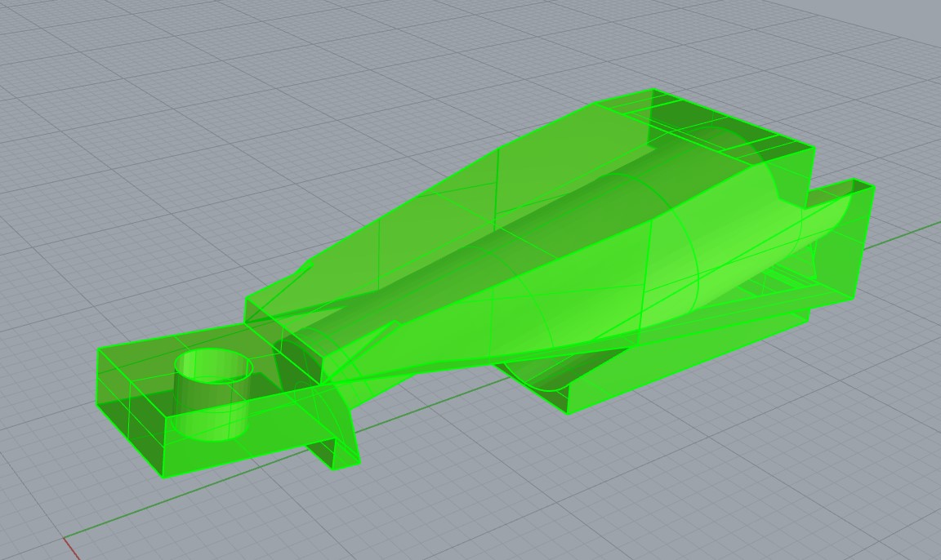Select the cylindrical hole in the model's flat tab
Viewport: 941px width, 560px height.
coord(213,394)
